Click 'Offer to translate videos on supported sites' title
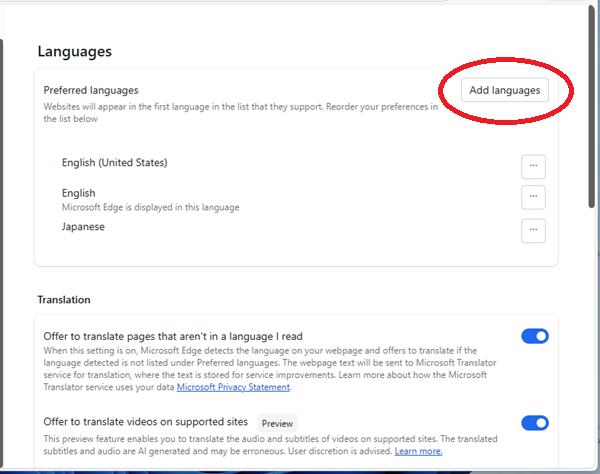 (x=147, y=423)
